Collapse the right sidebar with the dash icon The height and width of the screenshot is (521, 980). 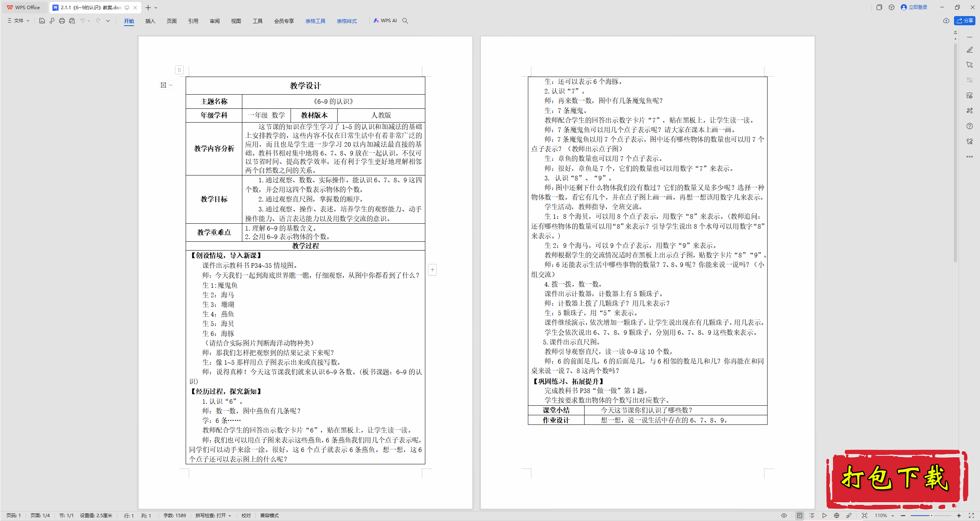tap(970, 37)
